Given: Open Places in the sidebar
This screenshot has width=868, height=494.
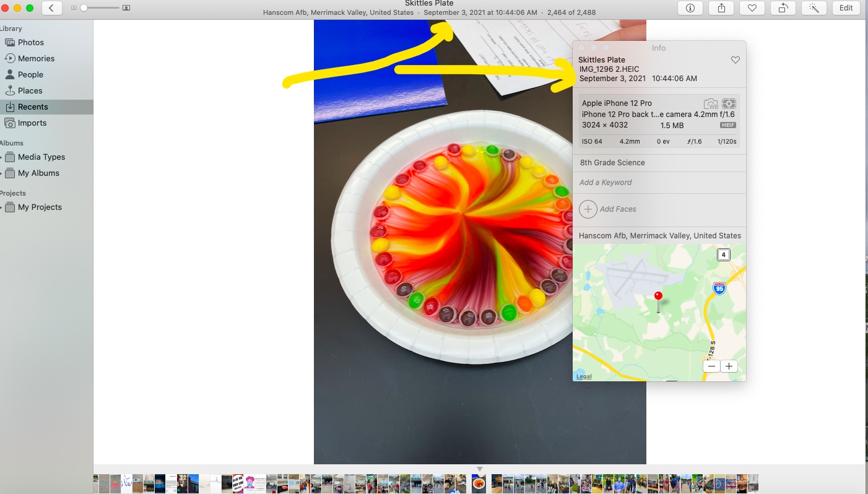Looking at the screenshot, I should click(x=30, y=90).
